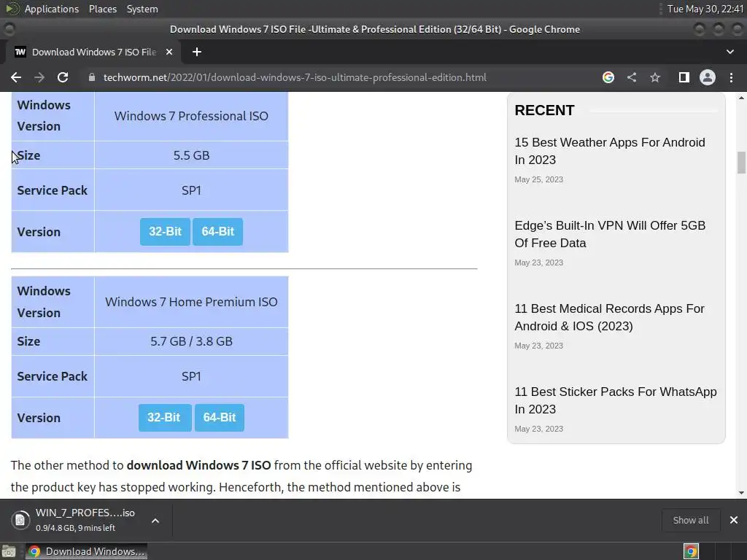Open the System menu
The height and width of the screenshot is (560, 747).
142,9
